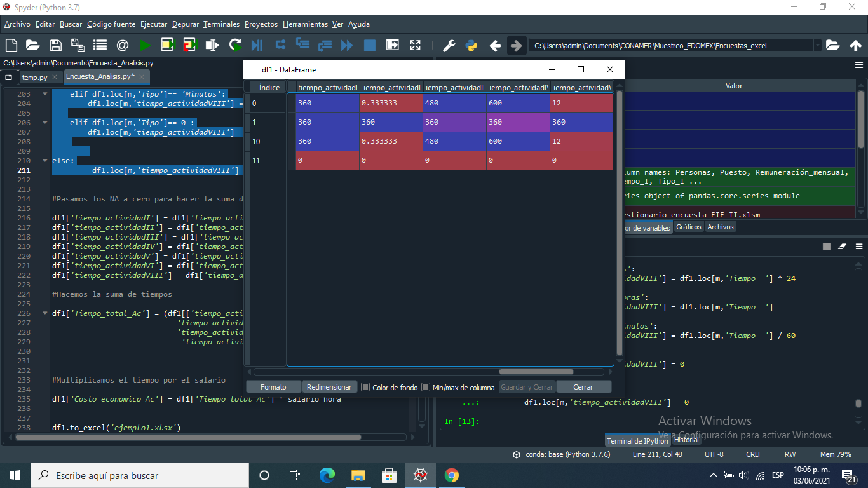Re-run last script icon
Screen dimensions: 868x488
click(235, 45)
